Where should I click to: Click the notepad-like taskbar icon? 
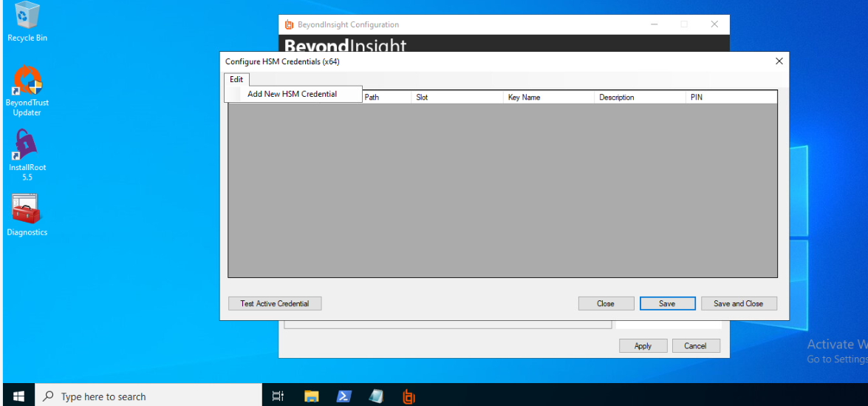(377, 396)
